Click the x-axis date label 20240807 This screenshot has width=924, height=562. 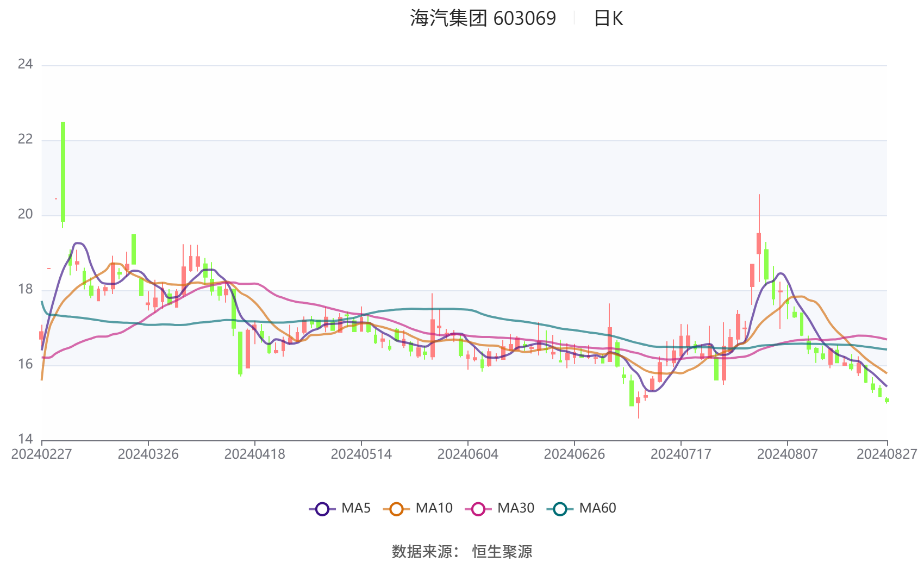787,454
